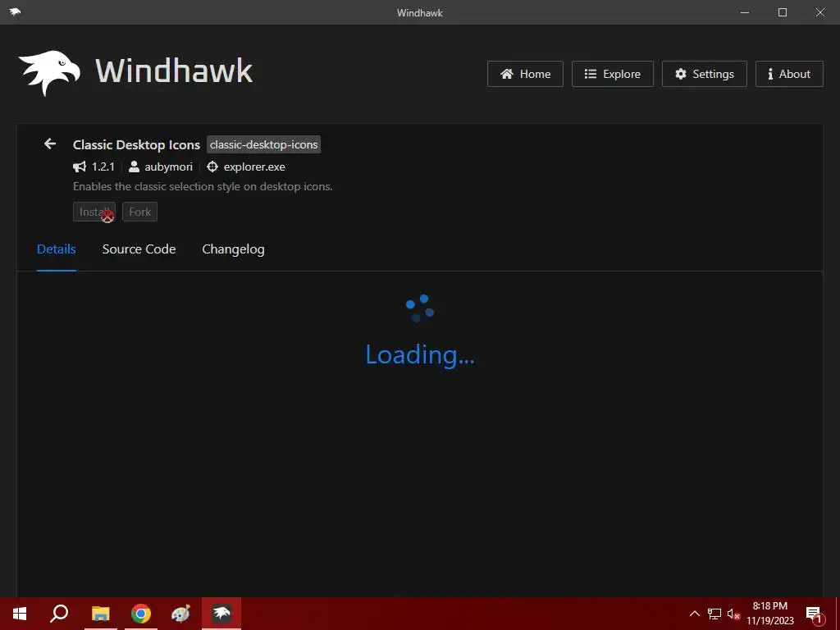Go back using the left arrow icon
Viewport: 840px width, 630px height.
[x=50, y=144]
